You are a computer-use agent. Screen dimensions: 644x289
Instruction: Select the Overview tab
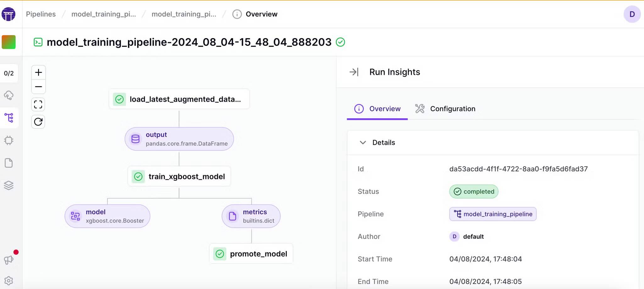377,109
